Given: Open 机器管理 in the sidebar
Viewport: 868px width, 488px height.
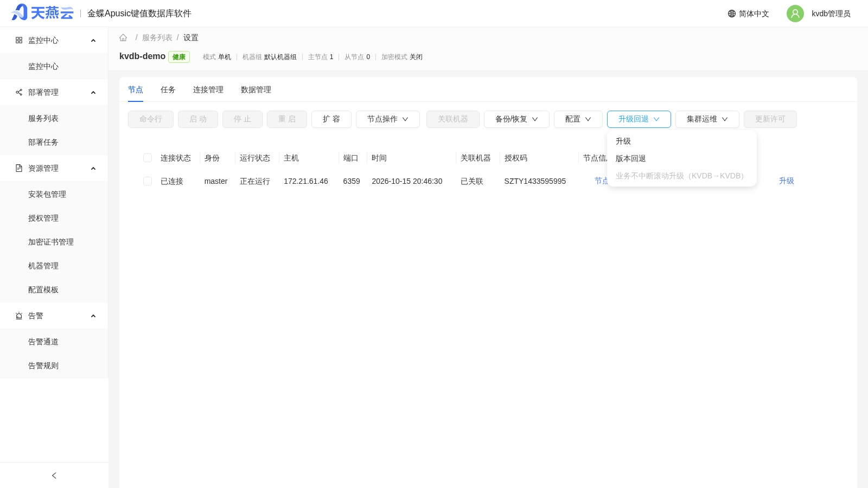Looking at the screenshot, I should [54, 266].
